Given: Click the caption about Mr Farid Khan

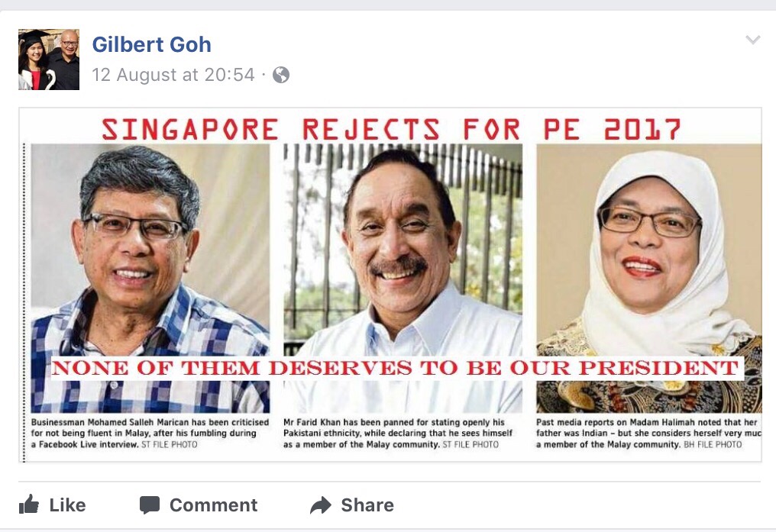Looking at the screenshot, I should (398, 433).
